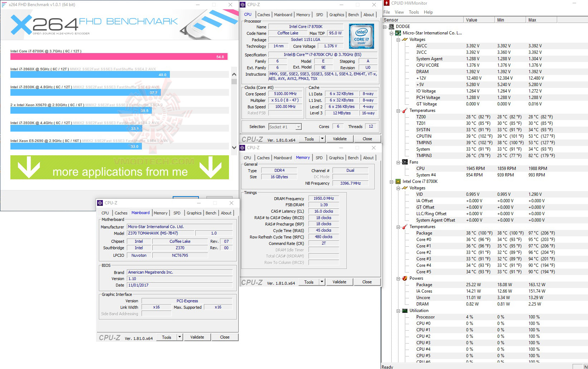588x369 pixels.
Task: Click the up arrow of the x264 results list
Action: click(234, 75)
